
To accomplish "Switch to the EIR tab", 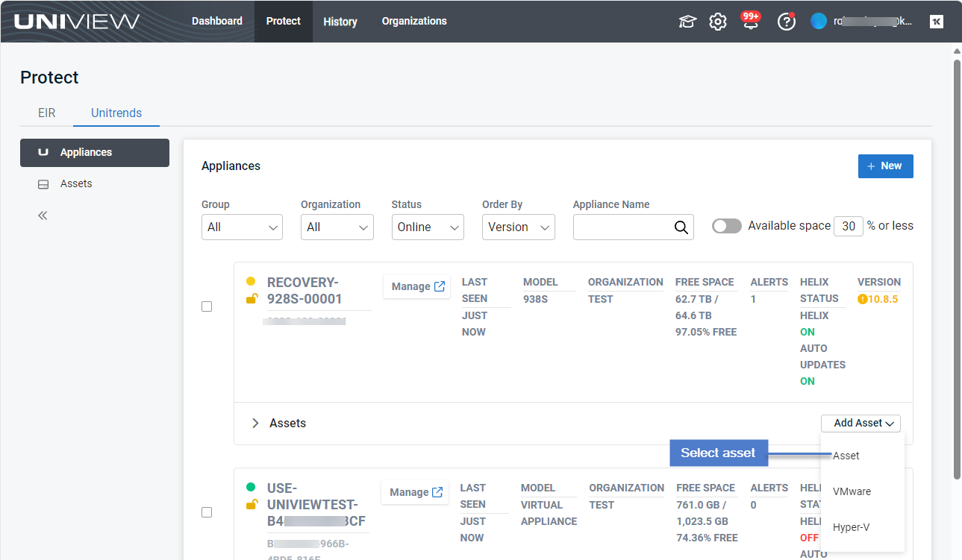I will click(x=47, y=113).
